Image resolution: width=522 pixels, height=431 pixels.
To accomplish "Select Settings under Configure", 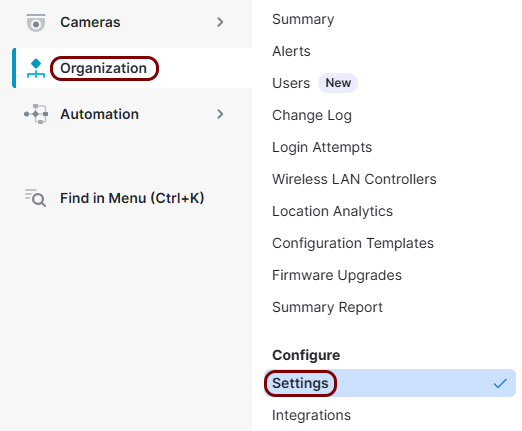I will [x=389, y=383].
